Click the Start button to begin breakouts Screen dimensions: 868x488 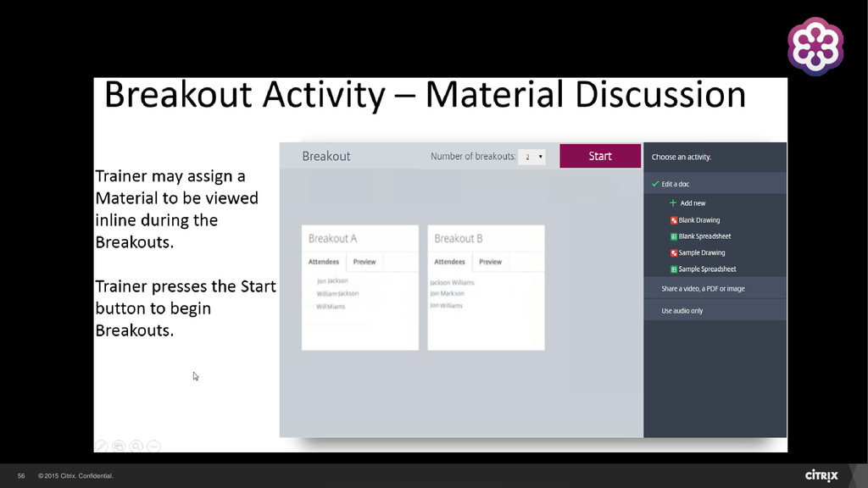click(x=600, y=156)
